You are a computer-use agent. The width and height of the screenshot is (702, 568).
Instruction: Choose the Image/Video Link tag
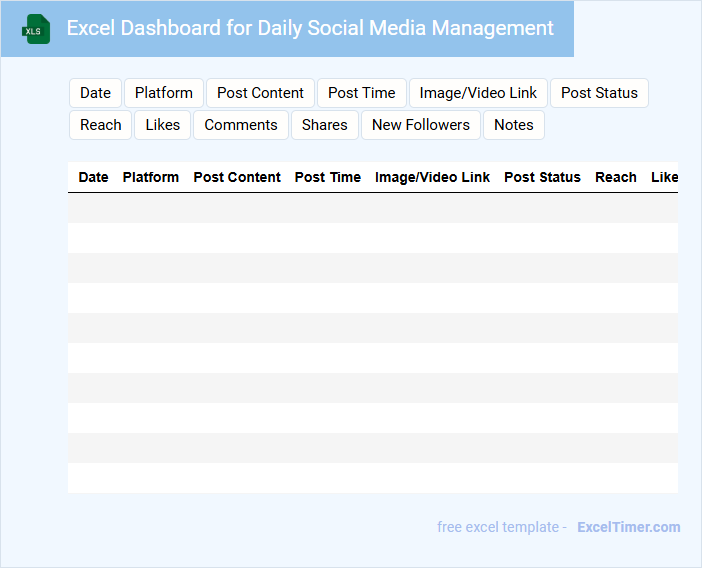[478, 93]
